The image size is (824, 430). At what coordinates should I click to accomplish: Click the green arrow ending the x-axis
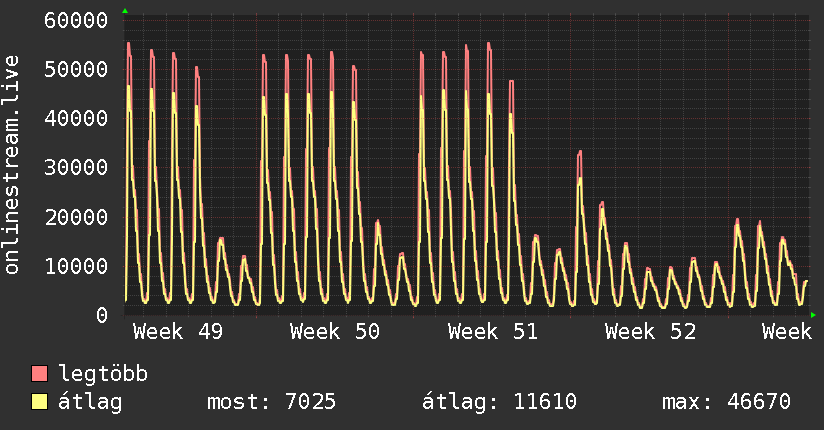tap(814, 315)
